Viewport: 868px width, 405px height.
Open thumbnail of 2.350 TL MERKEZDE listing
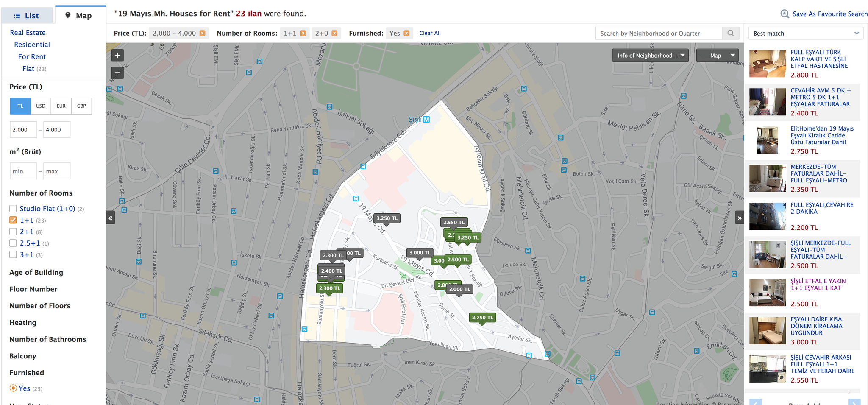(768, 178)
